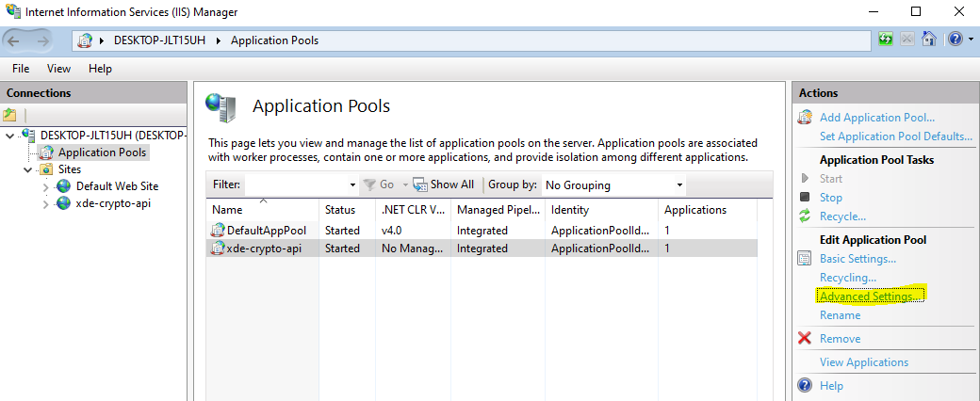Collapse the Sites tree node

(x=27, y=169)
